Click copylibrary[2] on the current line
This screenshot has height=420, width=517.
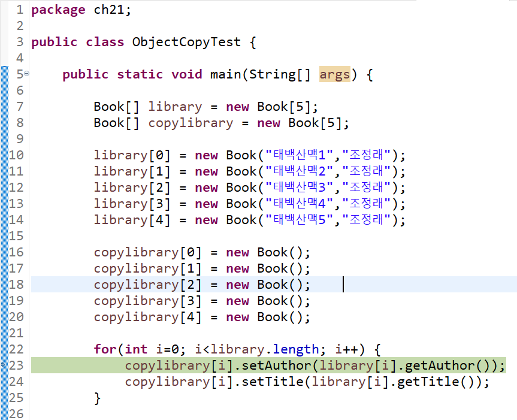point(147,285)
